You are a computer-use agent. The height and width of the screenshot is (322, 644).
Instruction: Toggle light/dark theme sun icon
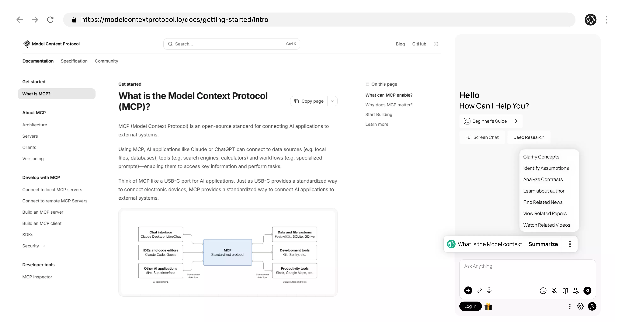tap(436, 44)
